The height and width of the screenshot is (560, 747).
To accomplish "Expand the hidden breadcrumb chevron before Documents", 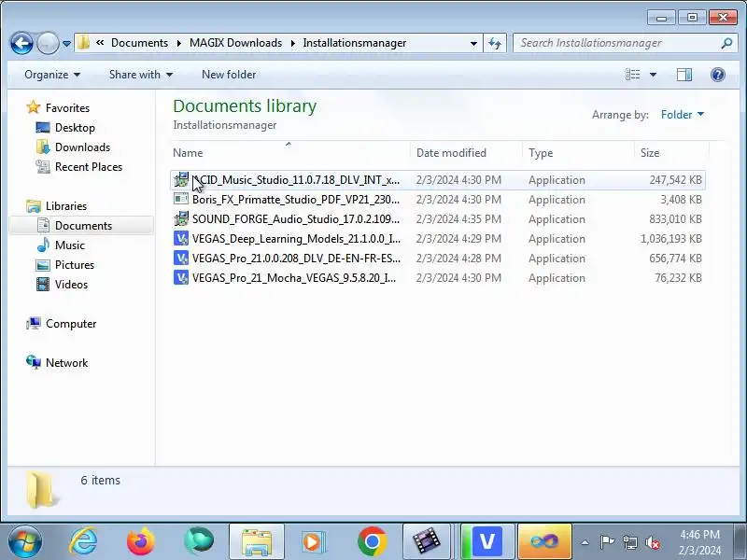I will pos(100,43).
